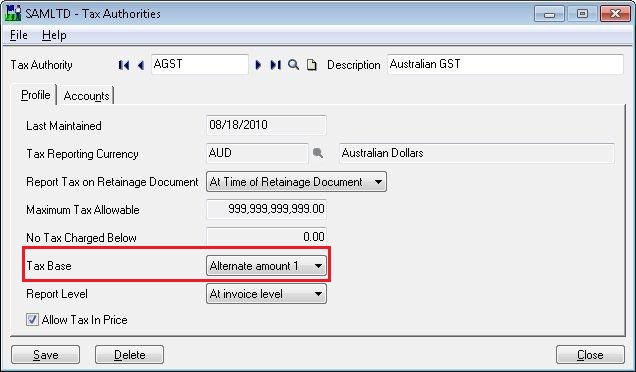This screenshot has width=636, height=372.
Task: Click the Australian Dollars currency name field
Action: 477,153
